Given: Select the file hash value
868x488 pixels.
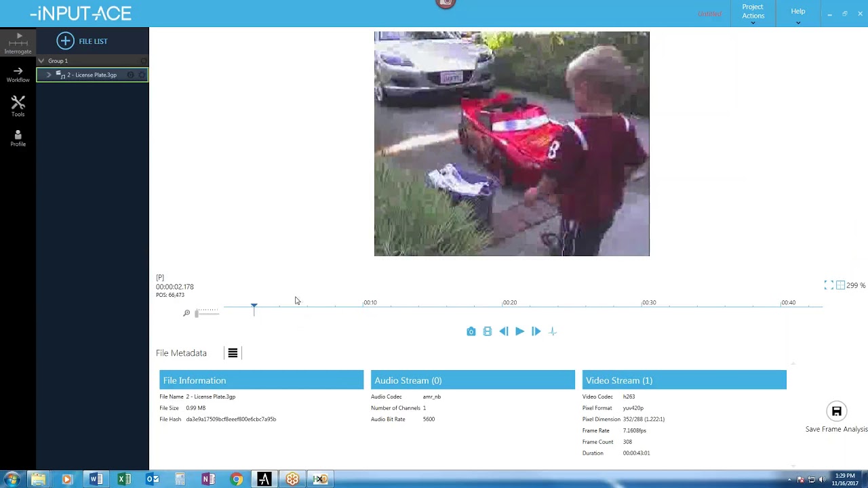Looking at the screenshot, I should pyautogui.click(x=231, y=420).
